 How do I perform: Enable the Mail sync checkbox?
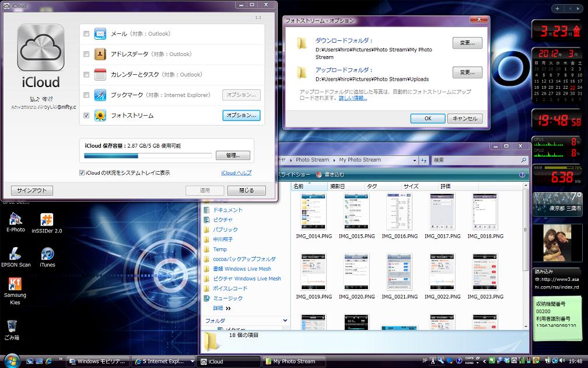(x=86, y=34)
